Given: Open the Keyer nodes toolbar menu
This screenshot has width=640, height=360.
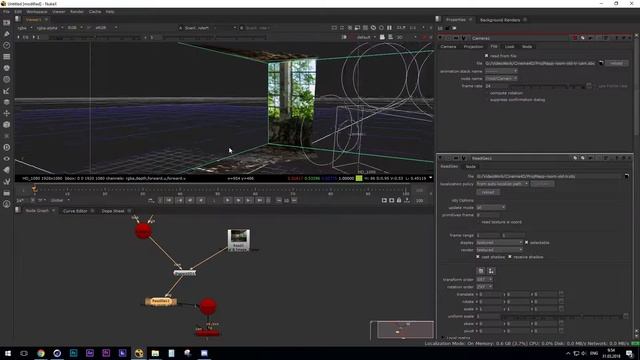Looking at the screenshot, I should 7,91.
